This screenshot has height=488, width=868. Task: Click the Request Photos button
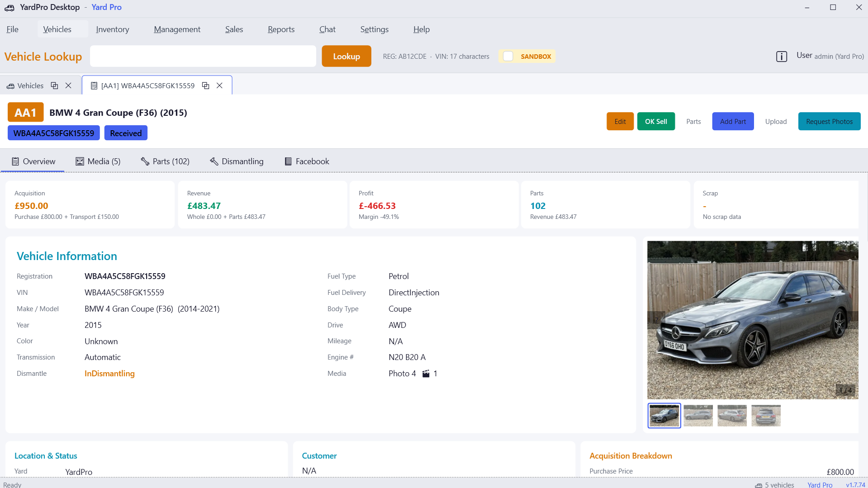tap(829, 121)
